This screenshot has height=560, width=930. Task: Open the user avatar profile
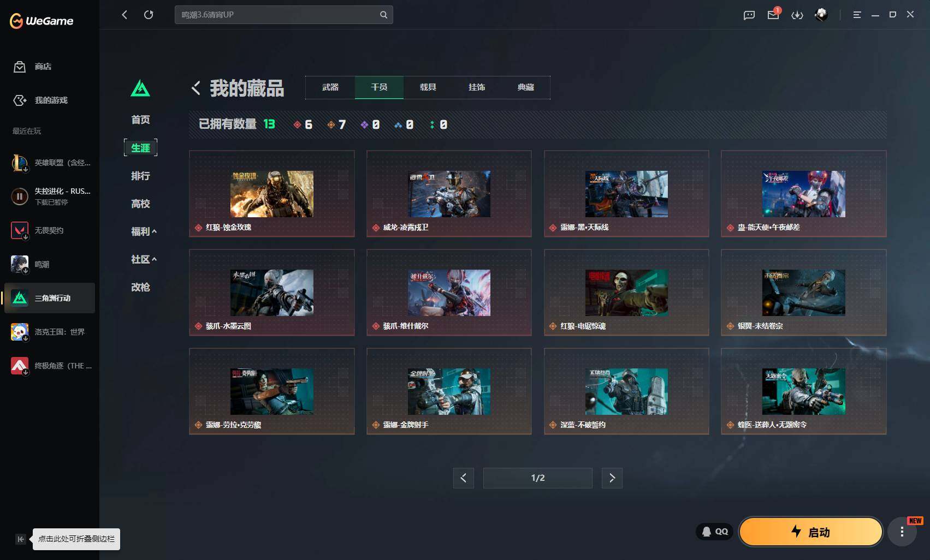821,15
